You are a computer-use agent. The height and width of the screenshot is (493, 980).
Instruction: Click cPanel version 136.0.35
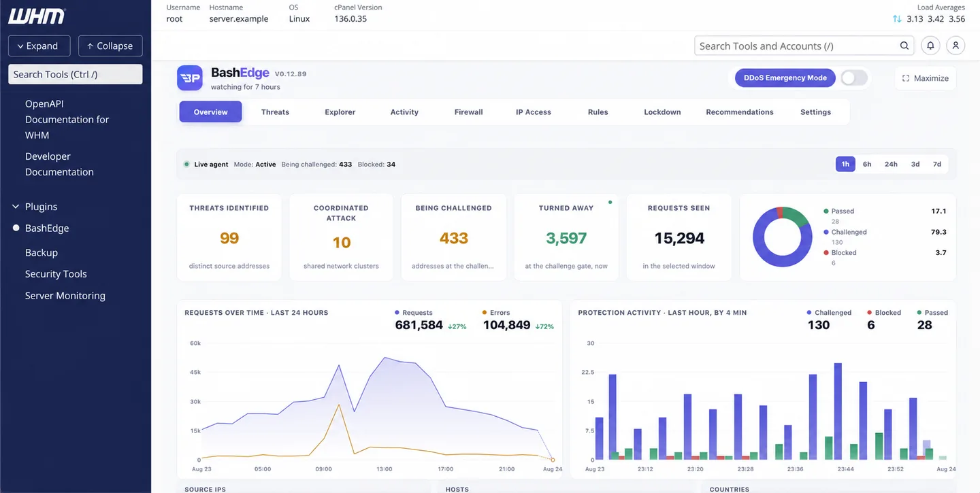[350, 19]
